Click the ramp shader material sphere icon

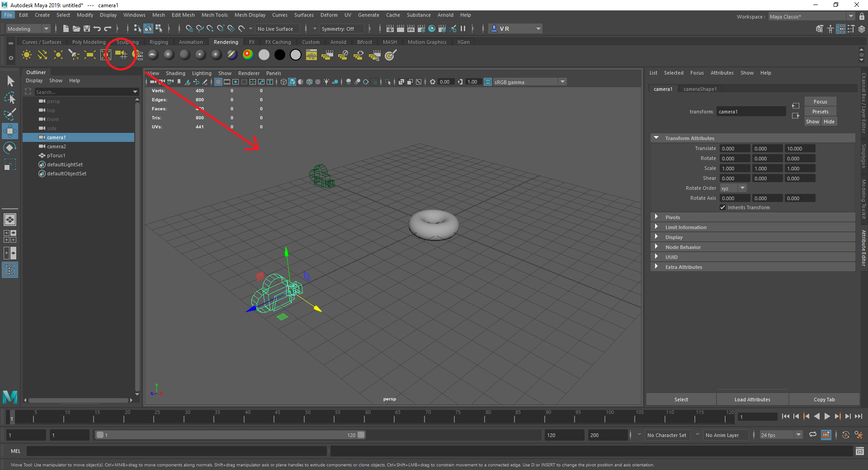248,55
